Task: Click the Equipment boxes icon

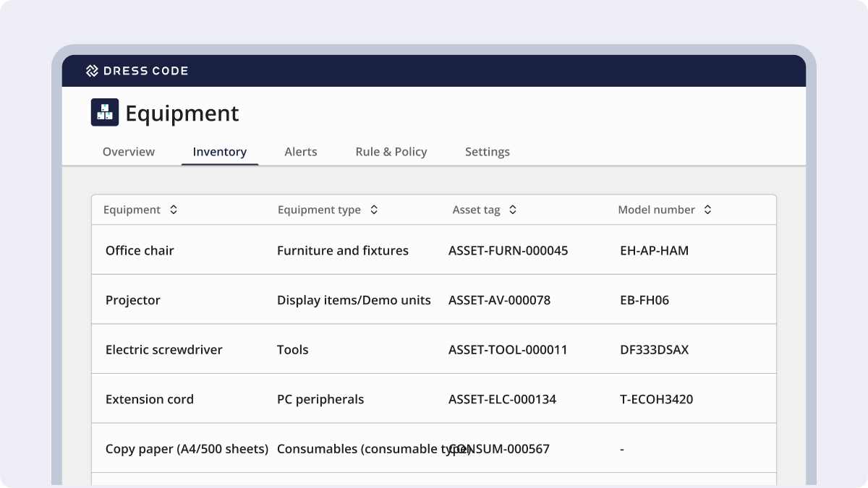Action: 105,113
